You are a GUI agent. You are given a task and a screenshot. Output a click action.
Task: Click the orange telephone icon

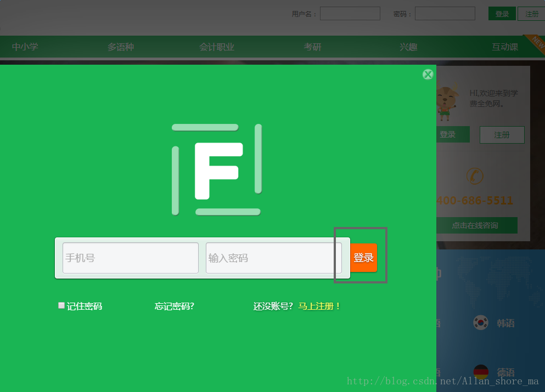pyautogui.click(x=475, y=176)
